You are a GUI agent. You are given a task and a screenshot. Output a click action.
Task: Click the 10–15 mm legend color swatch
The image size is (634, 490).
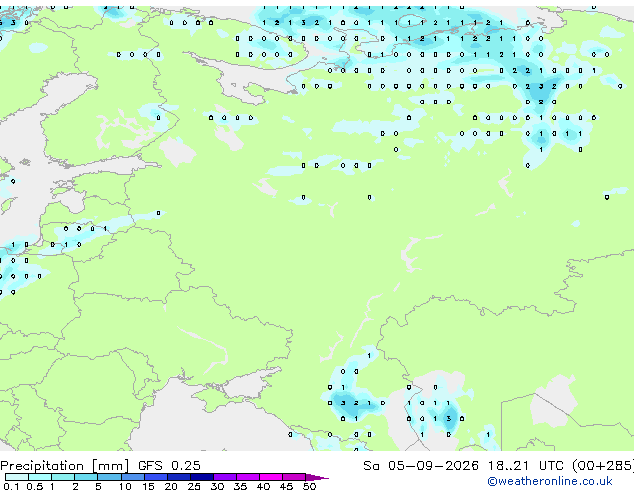tap(133, 477)
